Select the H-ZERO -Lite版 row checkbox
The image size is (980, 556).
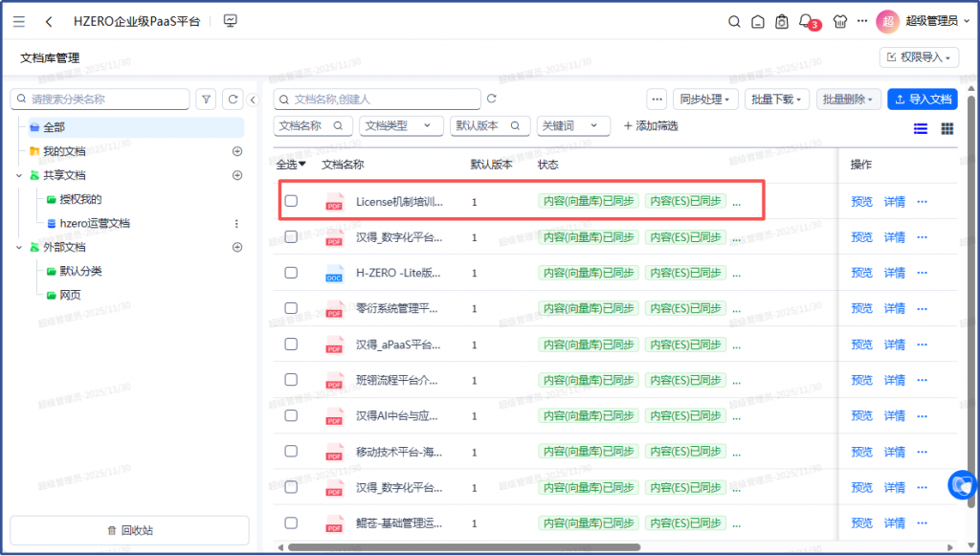(x=291, y=273)
